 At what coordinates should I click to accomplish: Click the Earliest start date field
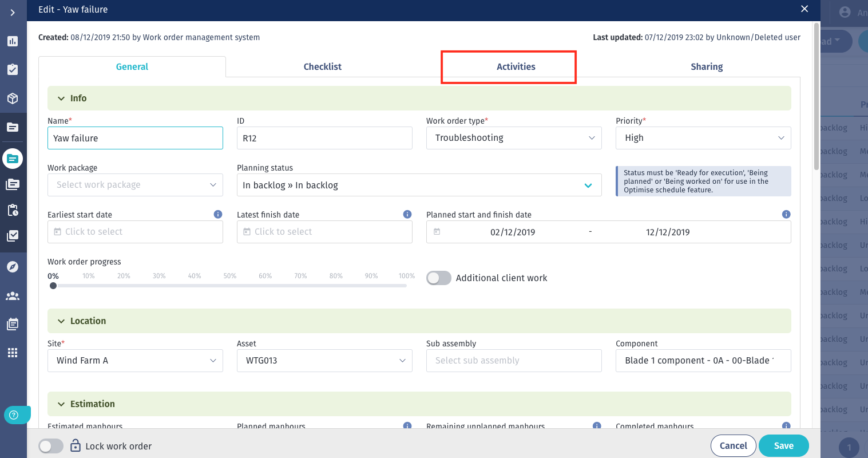tap(135, 232)
